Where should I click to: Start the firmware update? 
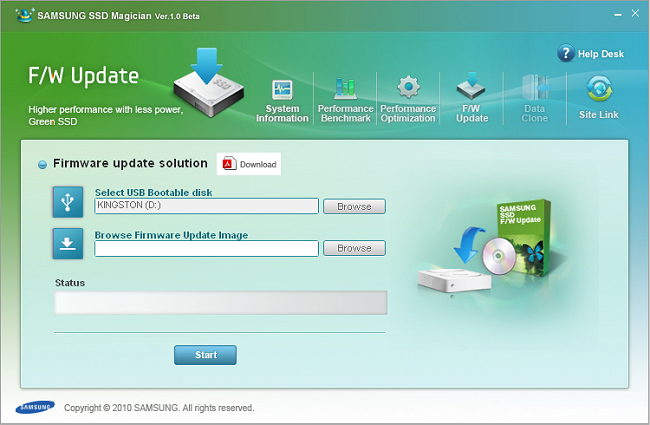(205, 355)
